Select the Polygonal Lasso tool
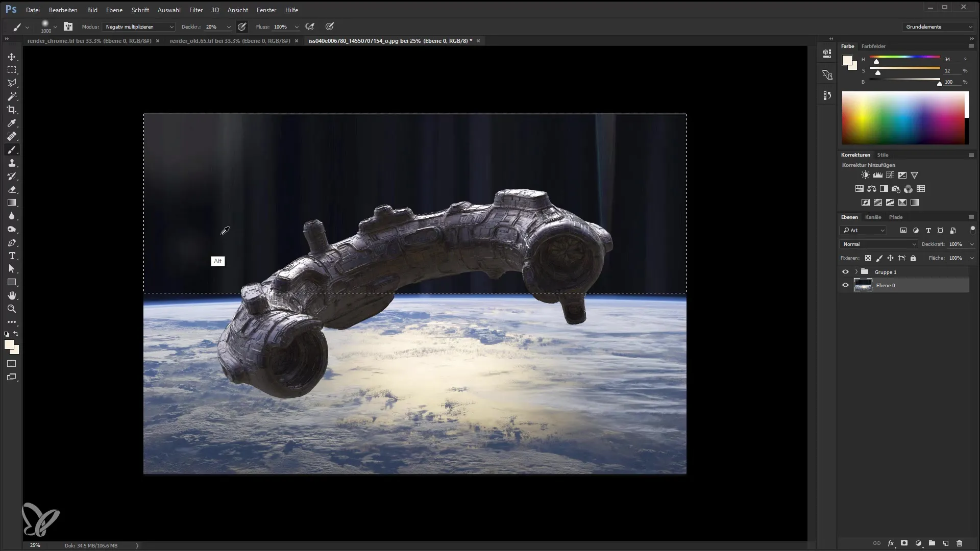Viewport: 980px width, 551px height. (12, 83)
